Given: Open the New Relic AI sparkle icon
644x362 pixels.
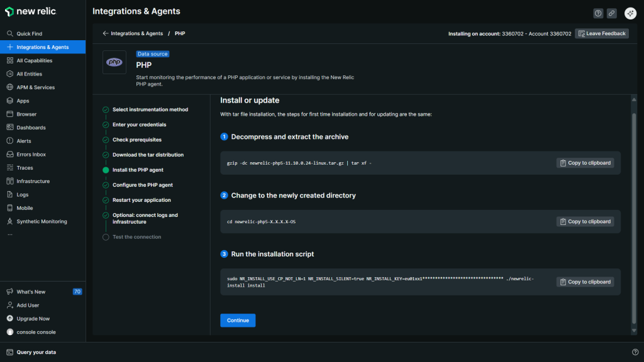Looking at the screenshot, I should [630, 13].
